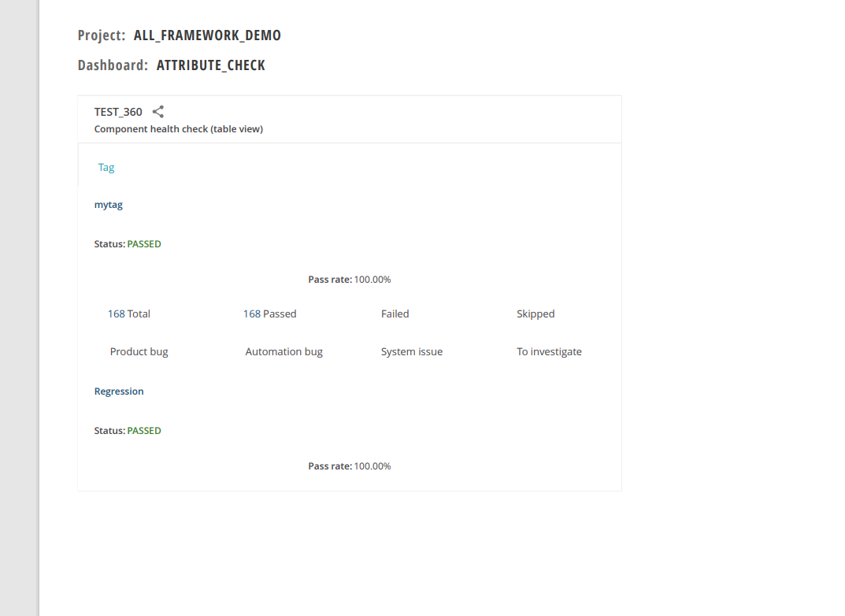Open the Failed statistics cell

pos(395,314)
